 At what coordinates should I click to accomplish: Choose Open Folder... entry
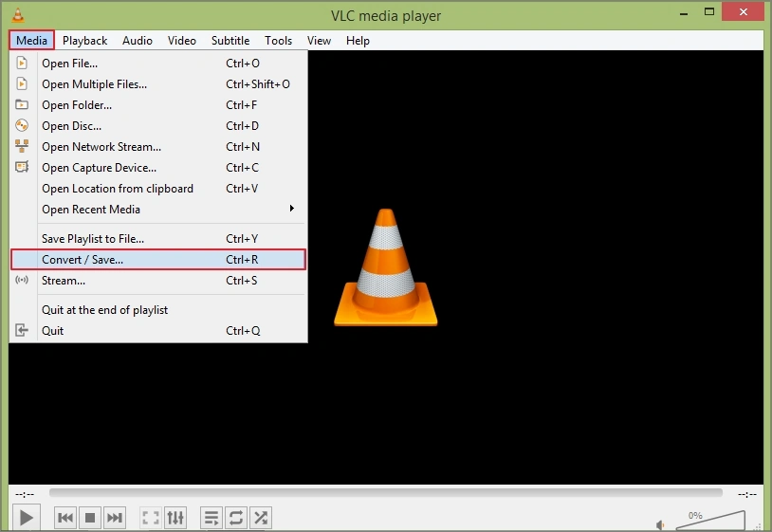158,105
